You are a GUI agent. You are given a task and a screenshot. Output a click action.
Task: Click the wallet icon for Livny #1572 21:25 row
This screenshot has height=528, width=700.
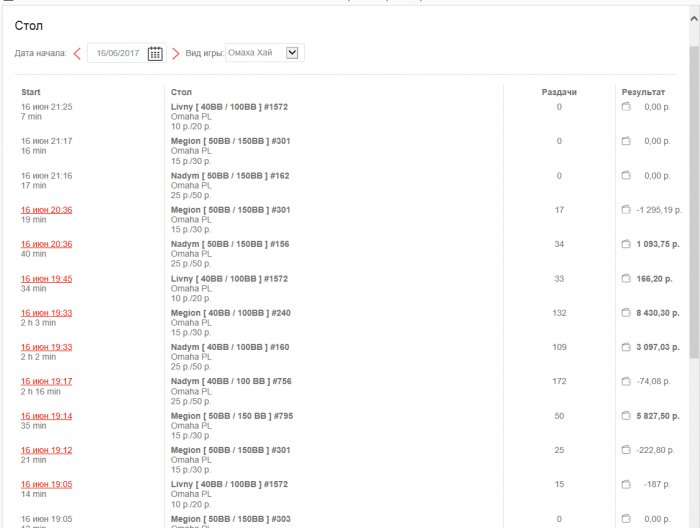pos(626,107)
